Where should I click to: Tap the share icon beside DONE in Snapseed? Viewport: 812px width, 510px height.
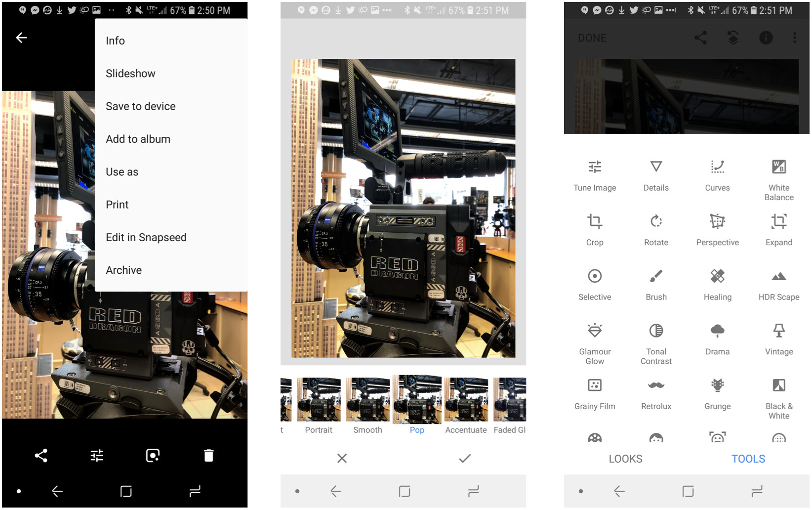pos(700,38)
